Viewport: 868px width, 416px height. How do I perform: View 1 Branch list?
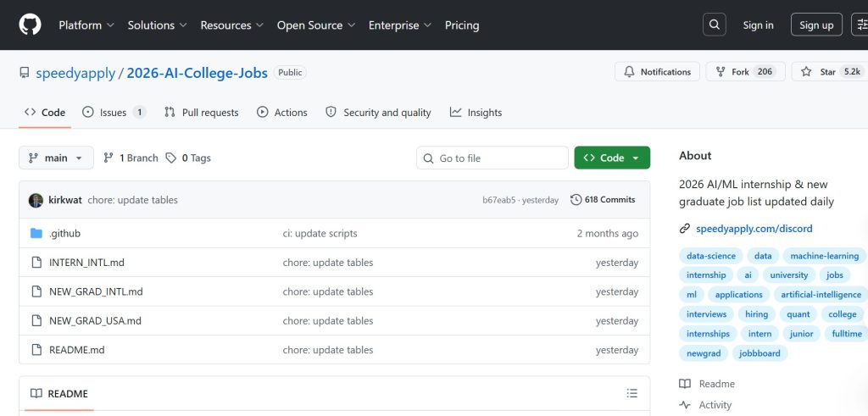pyautogui.click(x=131, y=158)
